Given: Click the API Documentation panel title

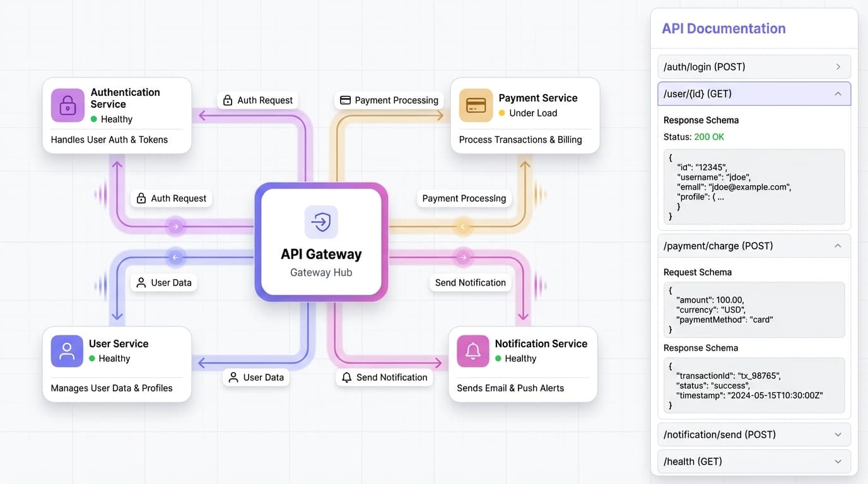Looking at the screenshot, I should [x=724, y=28].
